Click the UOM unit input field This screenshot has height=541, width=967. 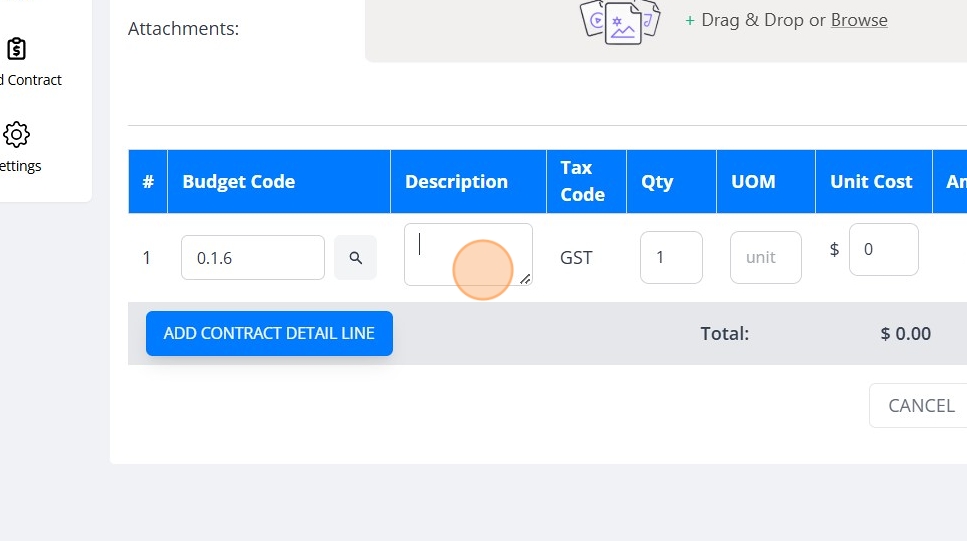765,258
